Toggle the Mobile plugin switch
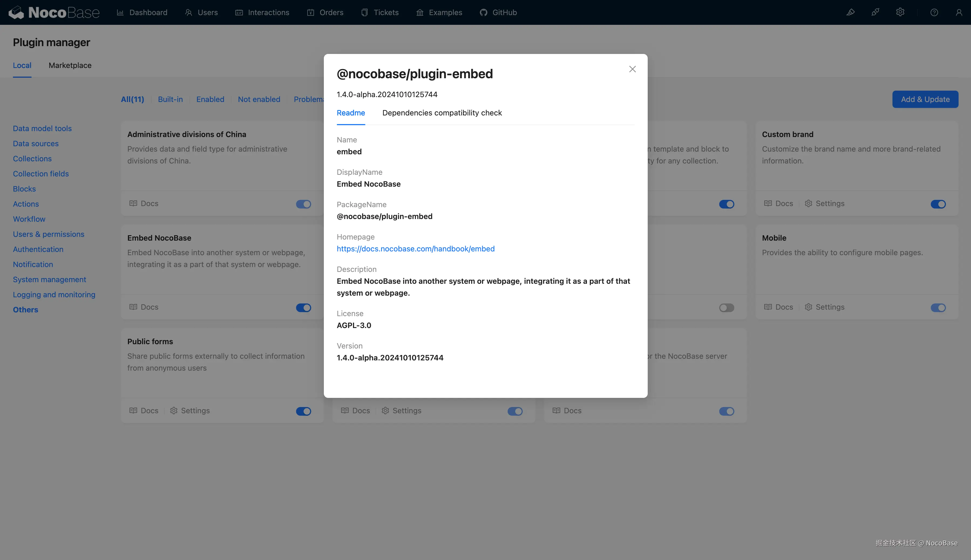This screenshot has height=560, width=971. click(x=938, y=308)
